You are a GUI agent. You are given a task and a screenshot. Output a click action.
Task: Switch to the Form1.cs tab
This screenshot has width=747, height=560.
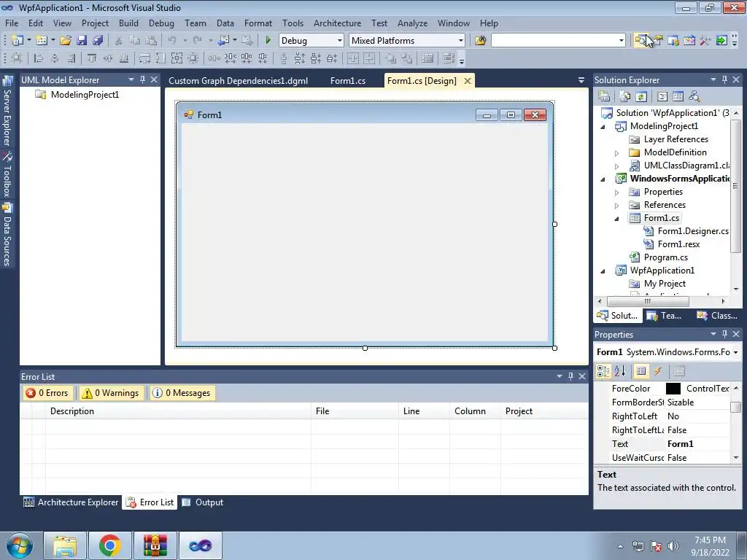(348, 80)
